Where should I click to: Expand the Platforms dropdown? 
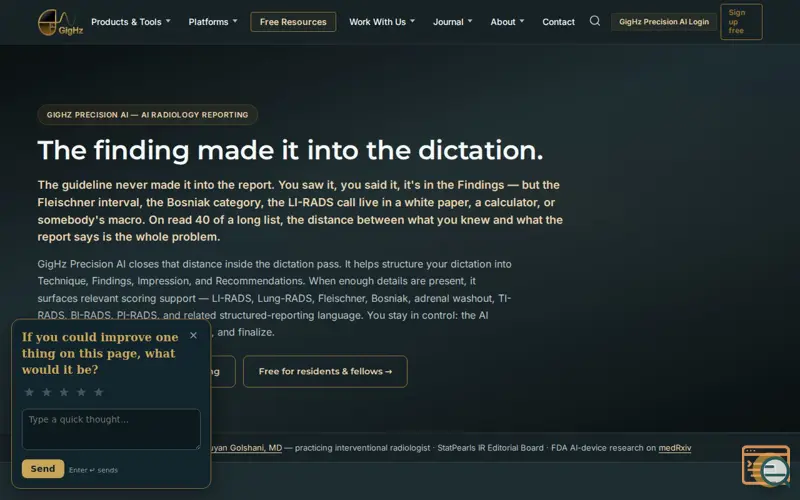(213, 22)
